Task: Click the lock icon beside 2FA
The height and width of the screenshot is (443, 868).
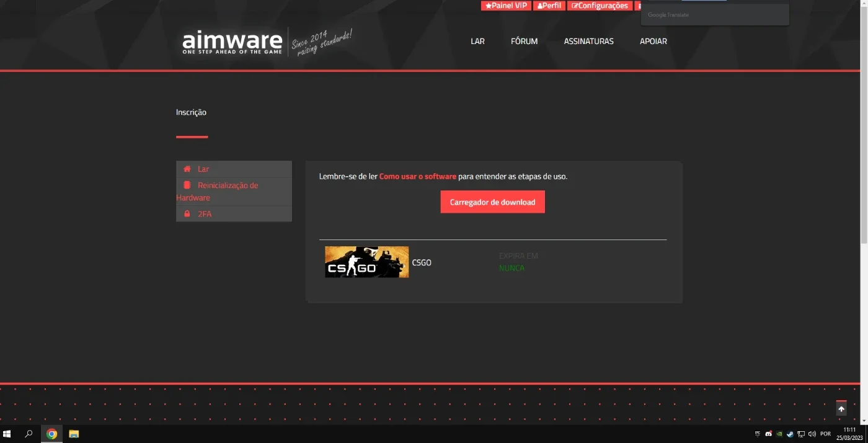Action: pos(187,213)
